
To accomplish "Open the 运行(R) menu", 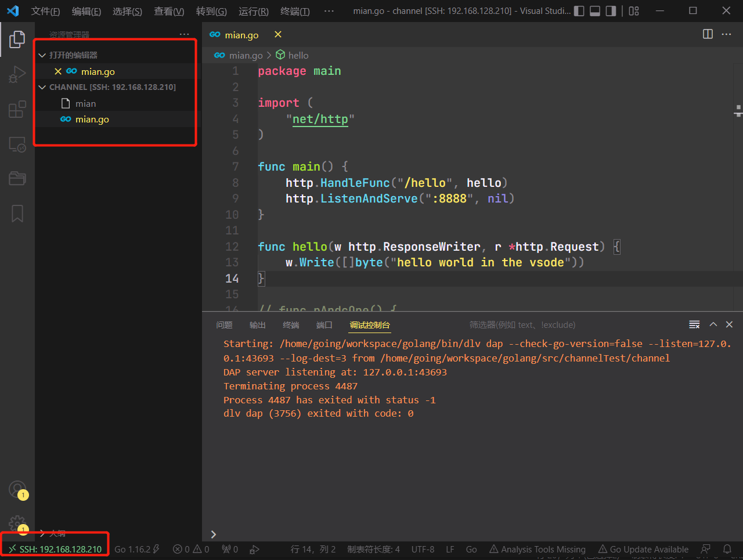I will tap(254, 11).
